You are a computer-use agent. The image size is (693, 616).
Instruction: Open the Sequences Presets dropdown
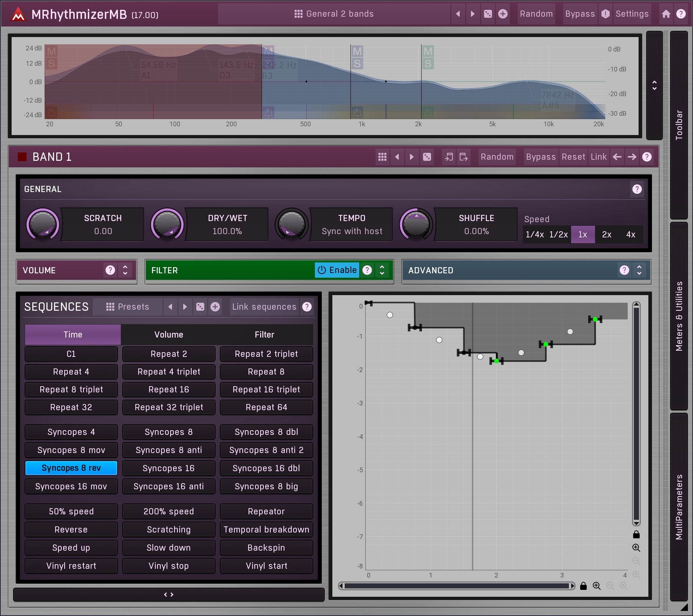pos(127,307)
